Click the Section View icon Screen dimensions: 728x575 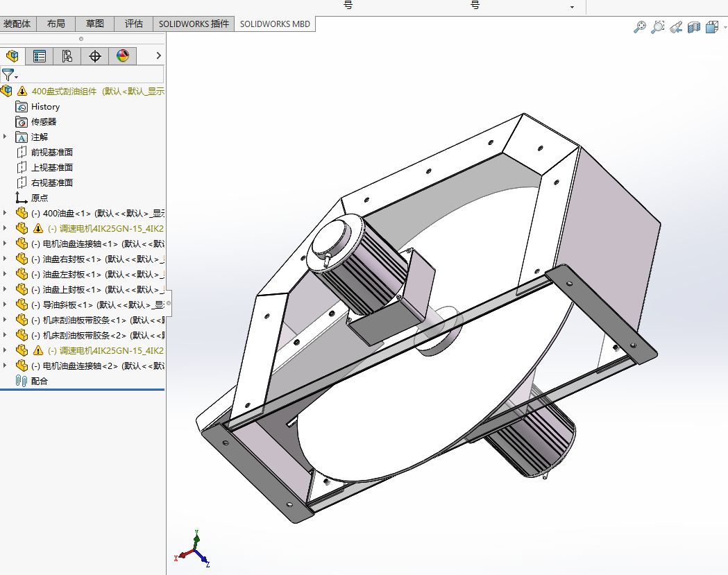tap(693, 27)
